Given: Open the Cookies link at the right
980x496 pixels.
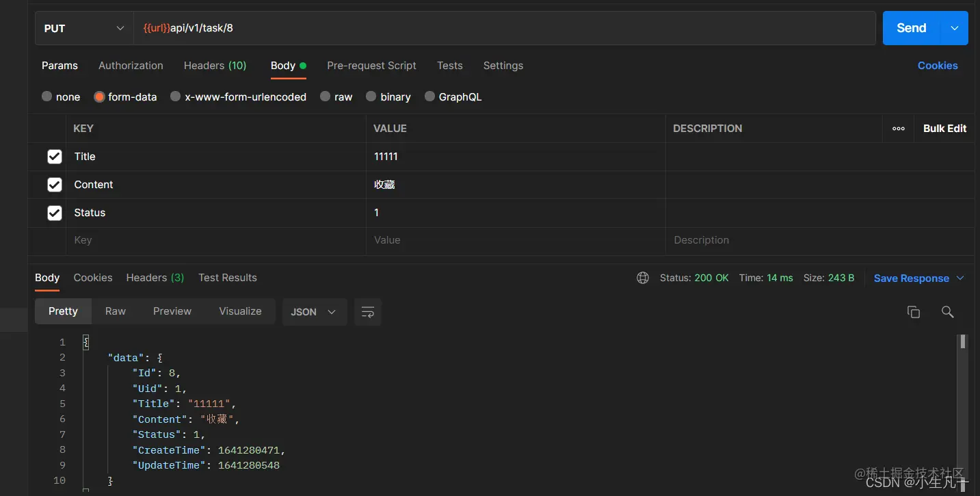Looking at the screenshot, I should 938,66.
